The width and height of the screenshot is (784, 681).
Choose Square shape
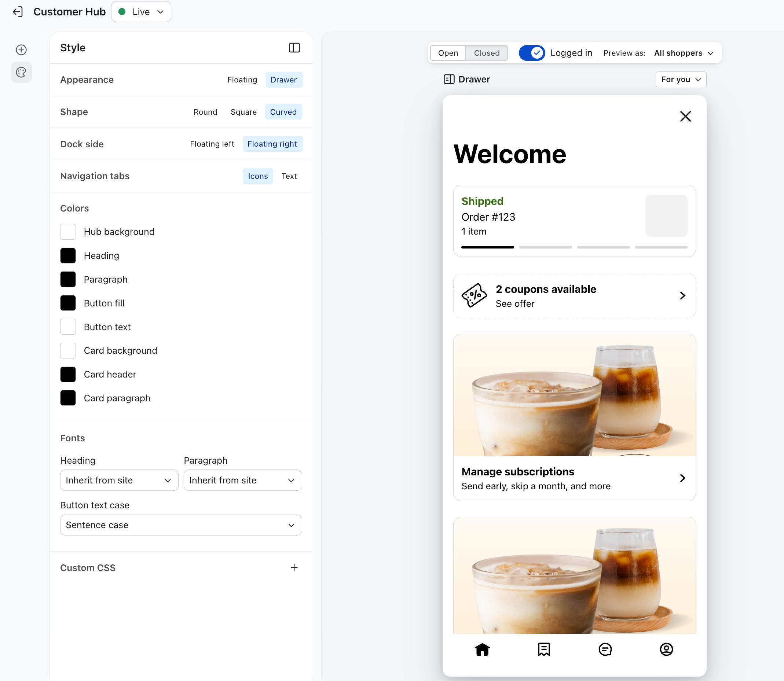pos(243,112)
